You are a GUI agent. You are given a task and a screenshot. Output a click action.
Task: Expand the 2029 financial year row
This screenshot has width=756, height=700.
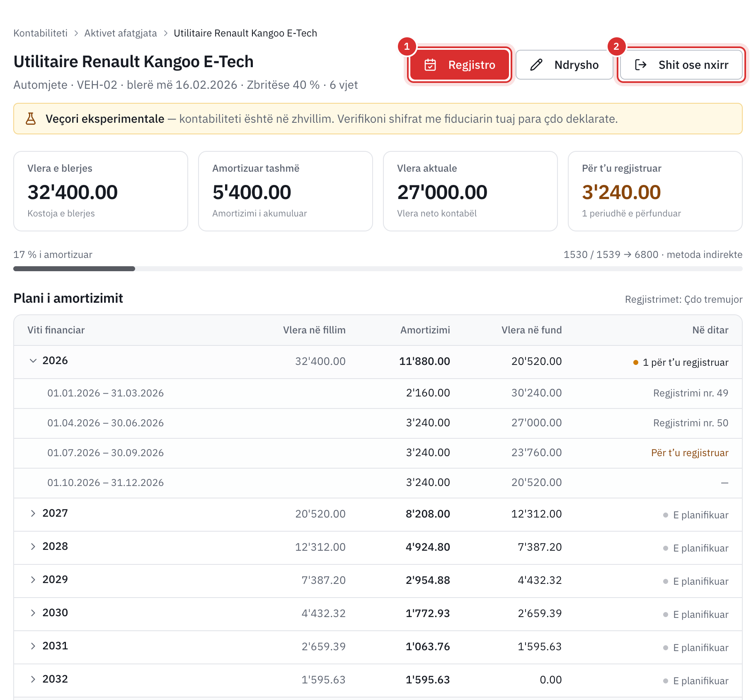pyautogui.click(x=33, y=580)
